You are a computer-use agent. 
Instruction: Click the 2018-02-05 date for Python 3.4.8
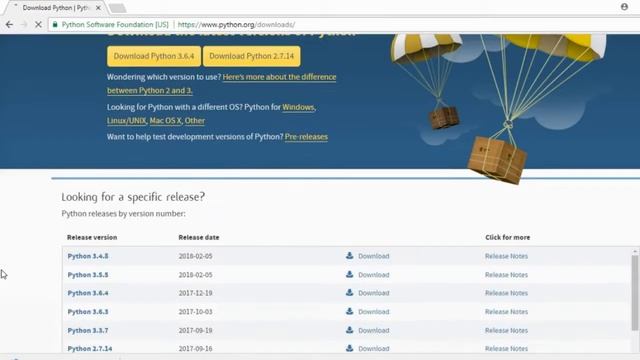[196, 256]
